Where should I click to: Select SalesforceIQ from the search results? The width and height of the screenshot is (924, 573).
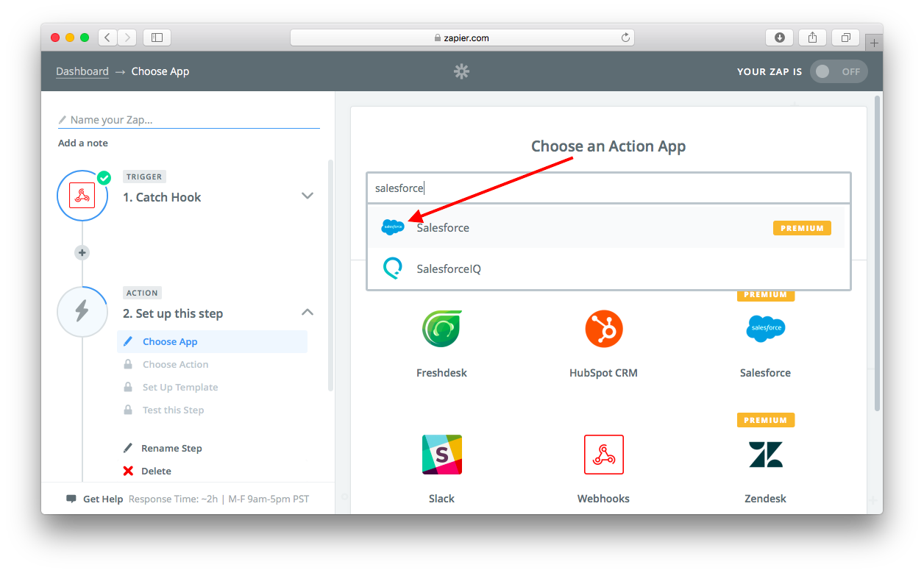pos(608,268)
